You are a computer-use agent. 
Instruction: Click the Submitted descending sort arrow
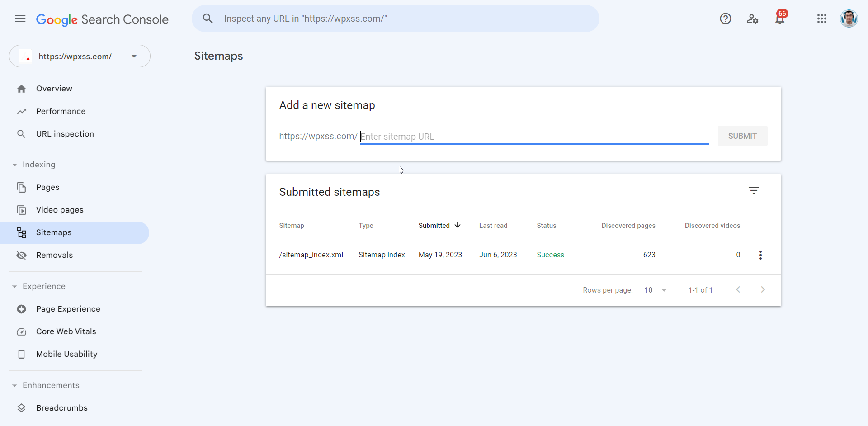458,225
